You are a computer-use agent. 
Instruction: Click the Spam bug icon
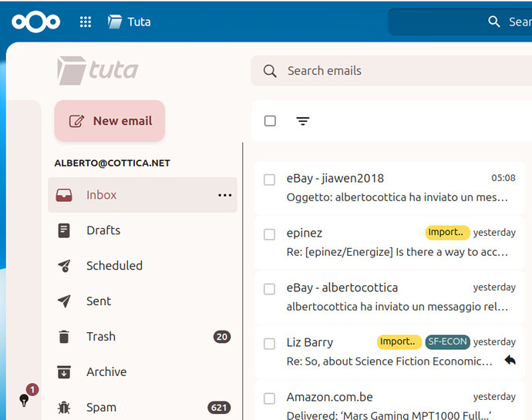(64, 408)
